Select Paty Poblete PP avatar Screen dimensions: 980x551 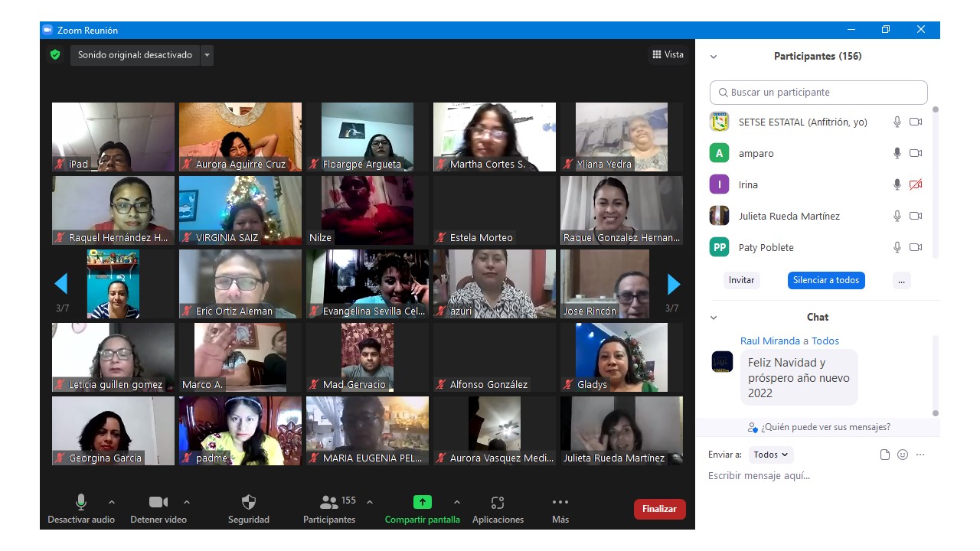[719, 247]
